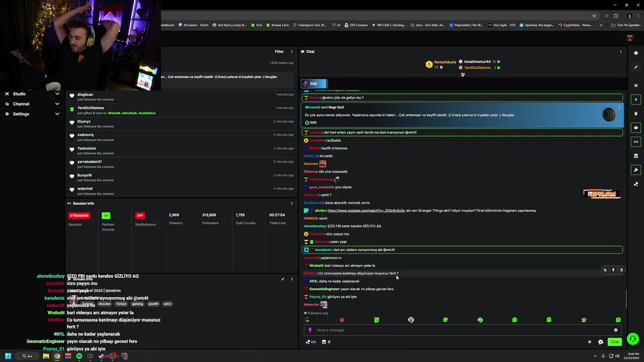Click the Send a message input
The height and width of the screenshot is (362, 644).
coord(463,330)
